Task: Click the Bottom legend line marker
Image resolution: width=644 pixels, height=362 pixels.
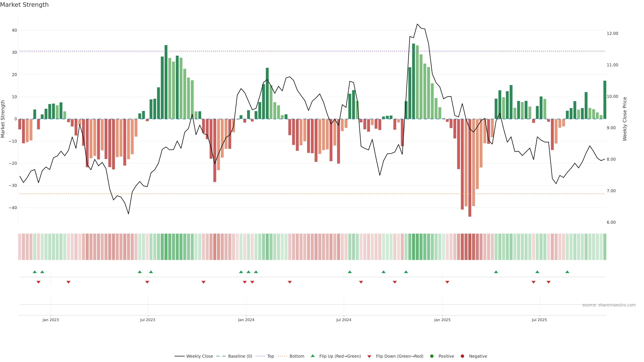Action: coord(282,356)
